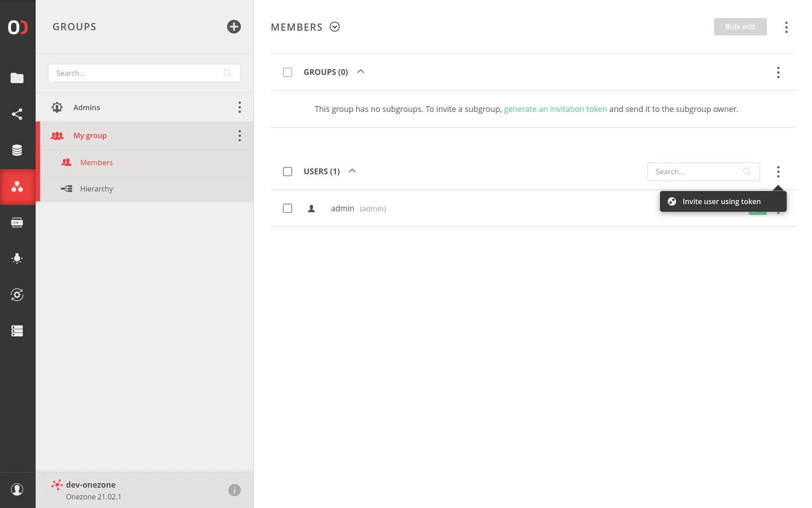Switch to the Hierarchy tab of My group
812x508 pixels.
[x=96, y=189]
